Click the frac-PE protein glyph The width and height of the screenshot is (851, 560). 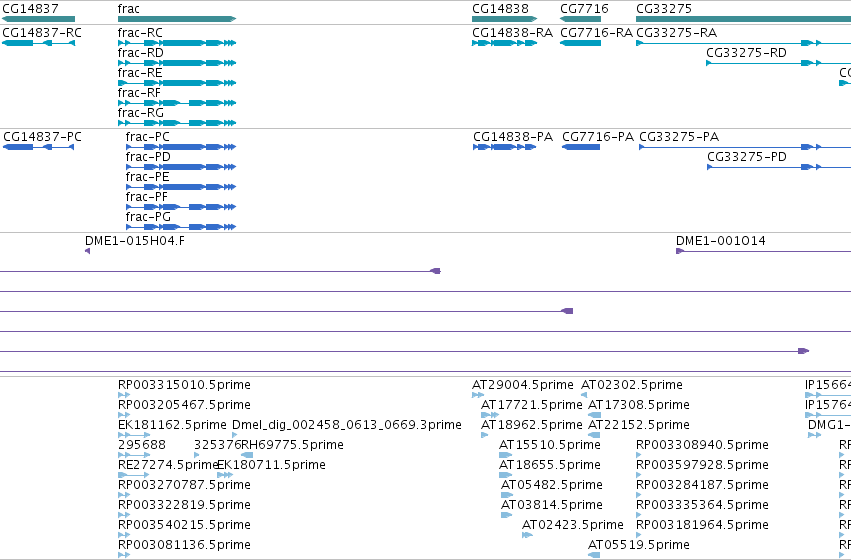coord(181,187)
